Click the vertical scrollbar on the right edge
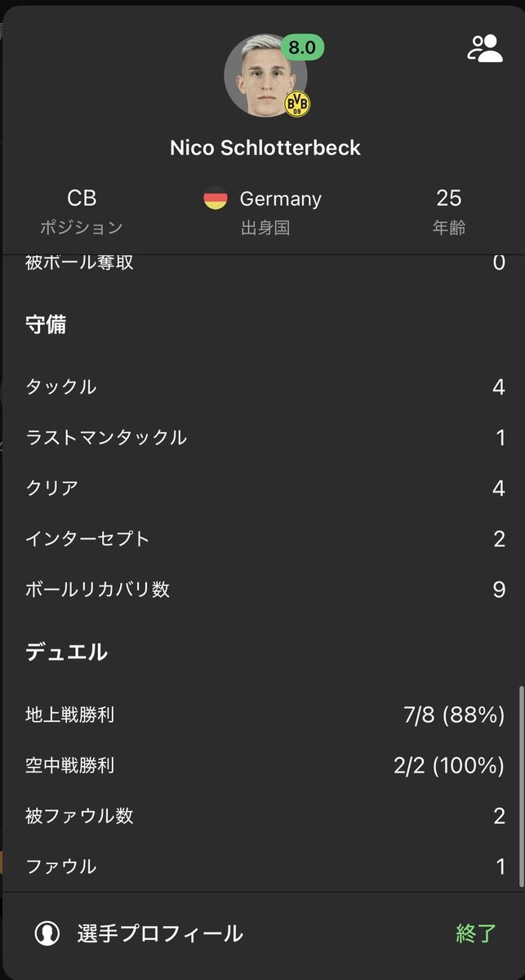525x980 pixels. click(521, 784)
